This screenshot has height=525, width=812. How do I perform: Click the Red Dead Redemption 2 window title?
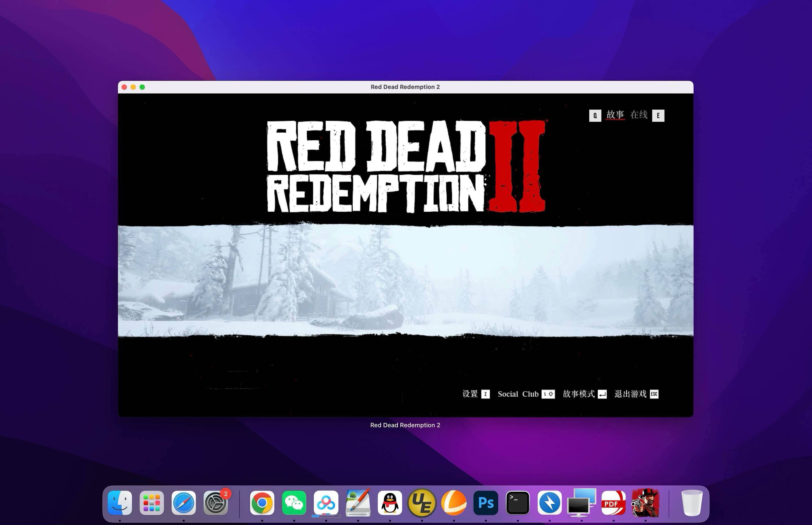coord(405,87)
